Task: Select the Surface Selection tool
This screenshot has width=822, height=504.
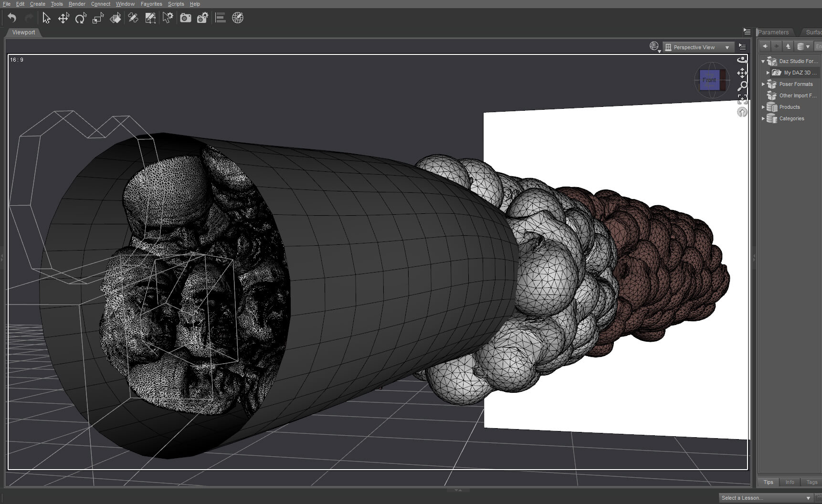Action: (116, 18)
